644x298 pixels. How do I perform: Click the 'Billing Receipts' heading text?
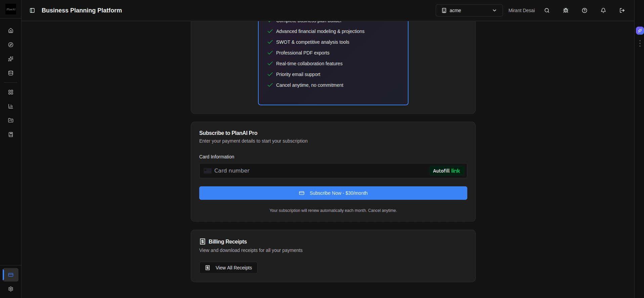(228, 241)
